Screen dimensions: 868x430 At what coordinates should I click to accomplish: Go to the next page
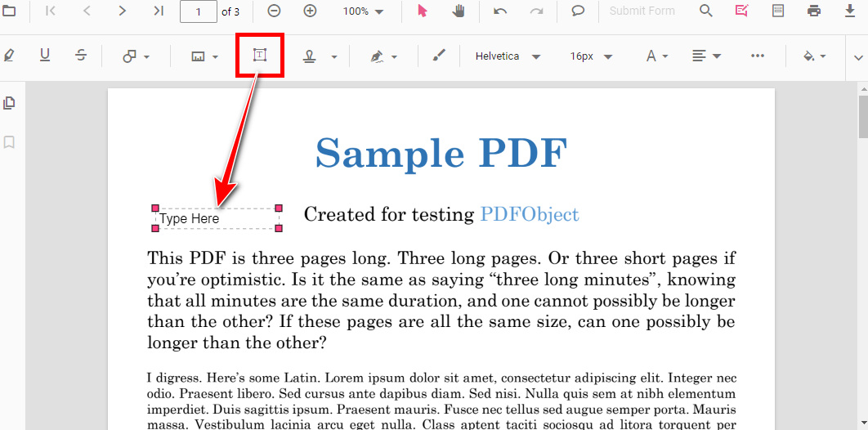coord(123,11)
